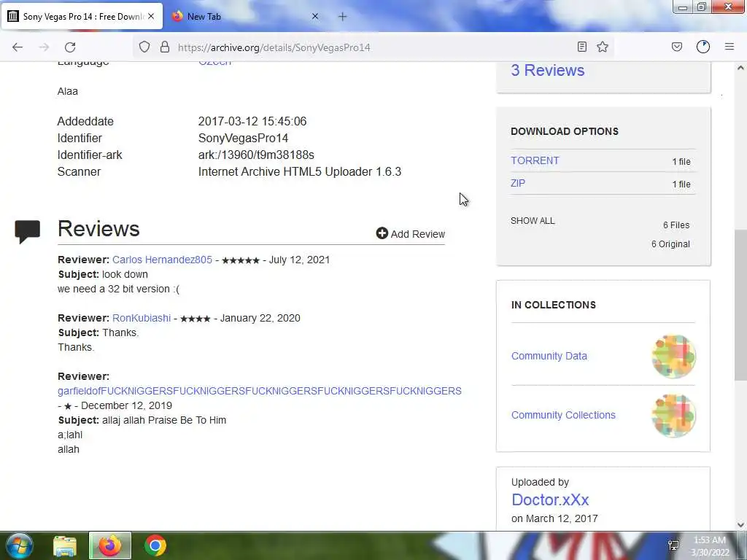The height and width of the screenshot is (560, 747).
Task: Open the Firefox hamburger menu
Action: (x=729, y=47)
